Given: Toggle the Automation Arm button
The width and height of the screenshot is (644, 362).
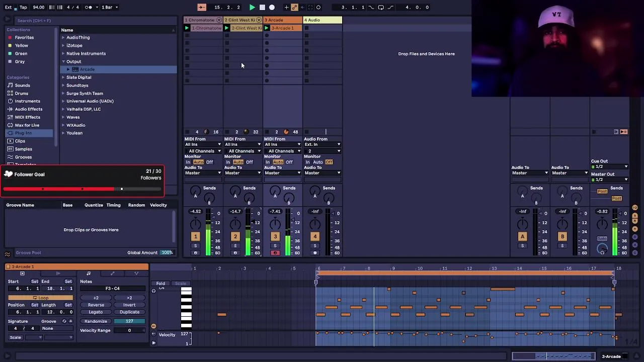Looking at the screenshot, I should pyautogui.click(x=295, y=7).
